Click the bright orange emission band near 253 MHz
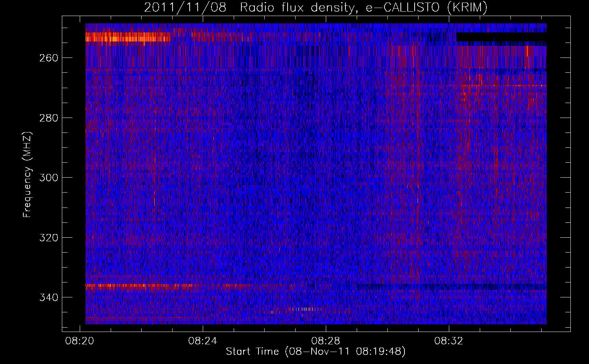The height and width of the screenshot is (364, 589). point(128,37)
